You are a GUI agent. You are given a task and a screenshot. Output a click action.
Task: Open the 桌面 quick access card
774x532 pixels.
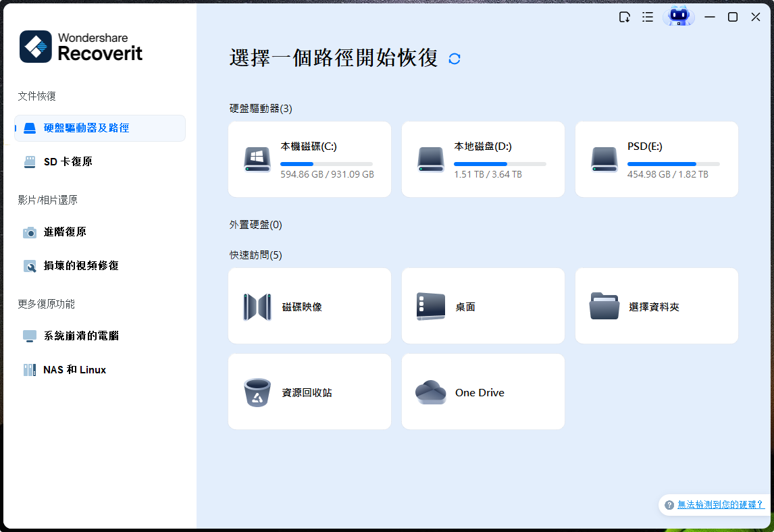click(x=483, y=306)
